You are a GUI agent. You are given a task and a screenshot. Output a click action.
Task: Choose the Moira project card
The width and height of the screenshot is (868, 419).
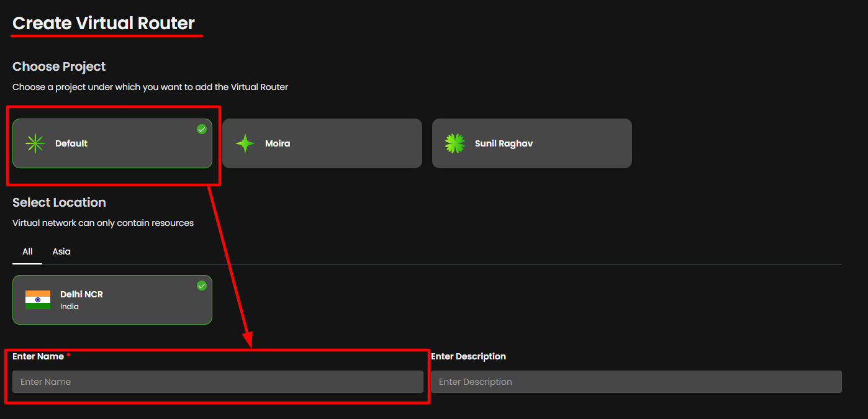(x=322, y=143)
